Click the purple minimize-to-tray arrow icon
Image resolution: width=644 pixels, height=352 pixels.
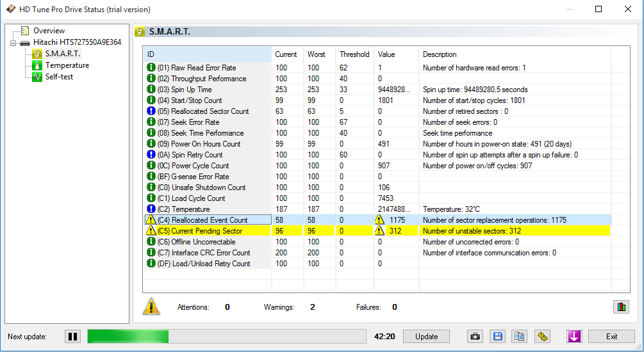[x=574, y=337]
